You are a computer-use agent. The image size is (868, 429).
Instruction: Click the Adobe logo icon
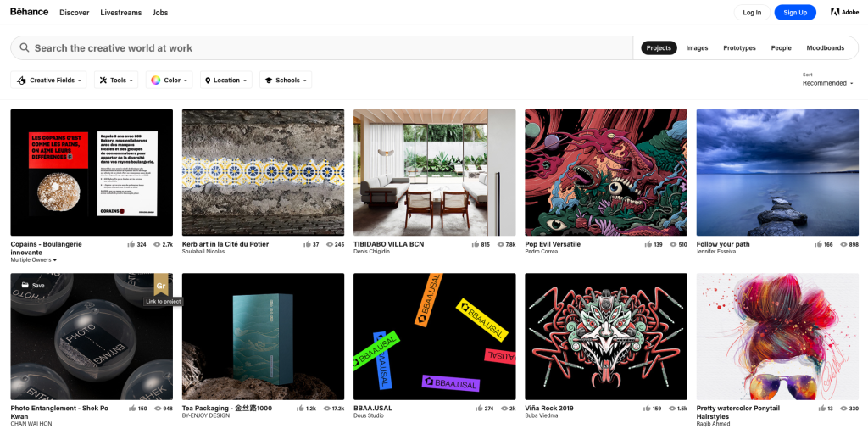coord(834,13)
